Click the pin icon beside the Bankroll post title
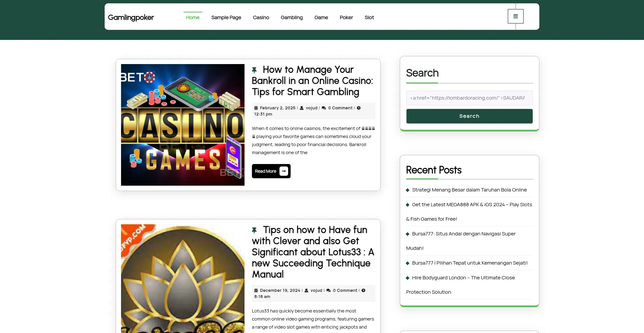This screenshot has width=644, height=333. tap(254, 70)
